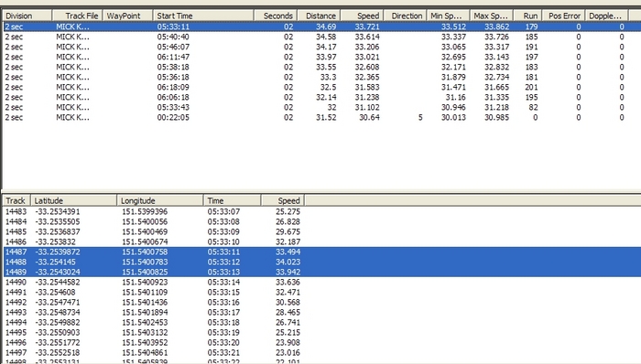Viewport: 641px width, 364px height.
Task: Click the Dopple... column header
Action: point(606,16)
